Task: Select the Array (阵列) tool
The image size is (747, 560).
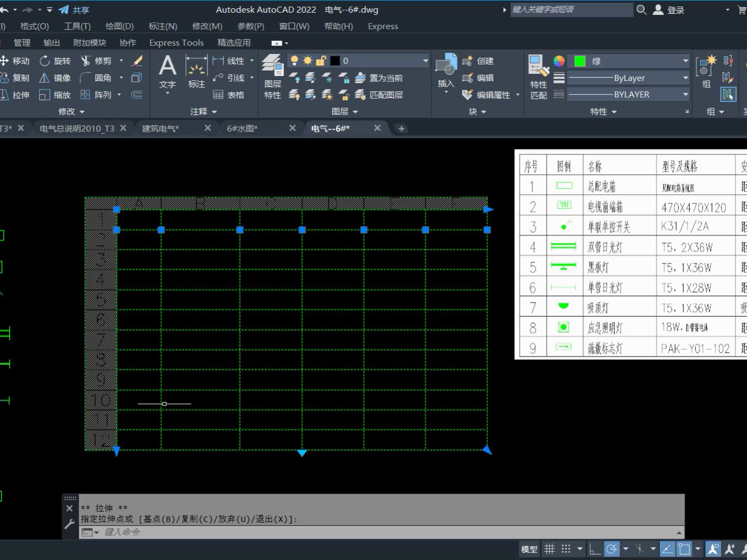Action: tap(96, 95)
